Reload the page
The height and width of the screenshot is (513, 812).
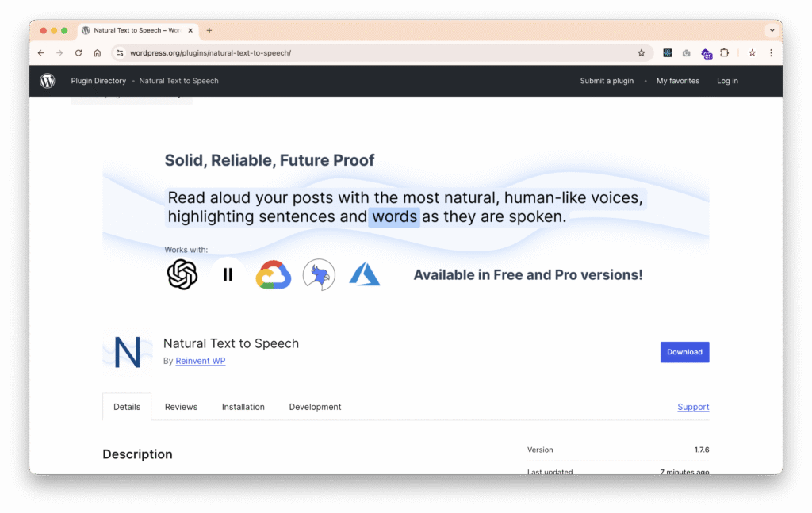click(x=79, y=53)
